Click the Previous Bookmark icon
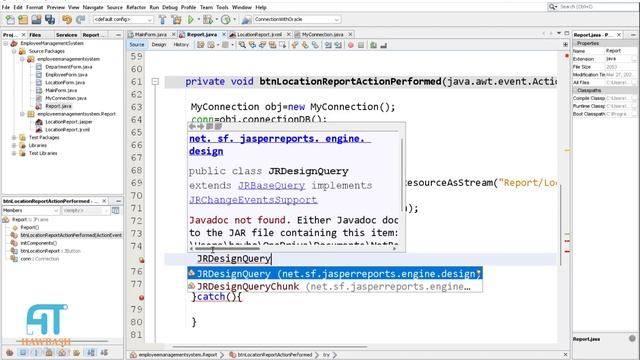The height and width of the screenshot is (360, 640). [x=295, y=45]
